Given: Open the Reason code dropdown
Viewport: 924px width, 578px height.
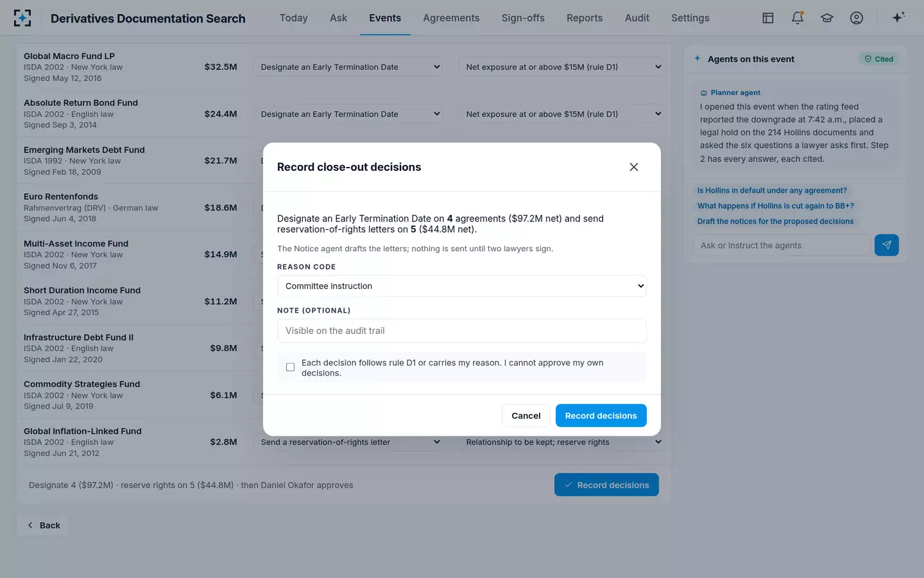Looking at the screenshot, I should pos(462,286).
